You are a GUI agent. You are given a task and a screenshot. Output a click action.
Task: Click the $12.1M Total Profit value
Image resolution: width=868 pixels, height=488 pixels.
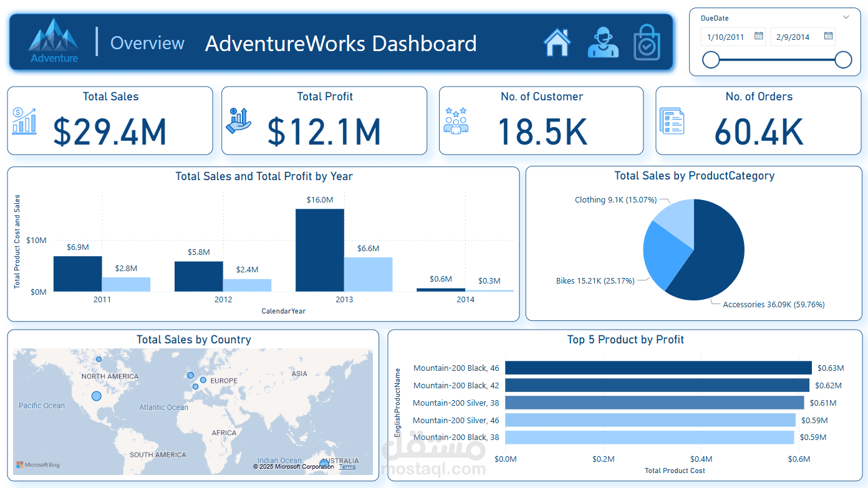pyautogui.click(x=324, y=132)
